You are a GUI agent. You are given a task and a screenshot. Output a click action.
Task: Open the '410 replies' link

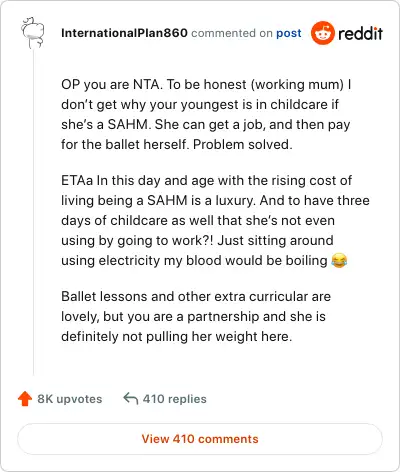click(175, 399)
